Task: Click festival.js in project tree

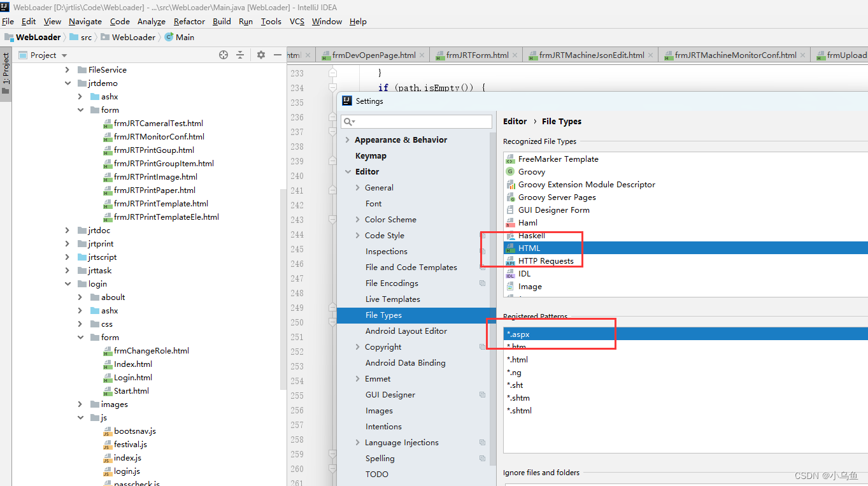Action: [x=131, y=445]
